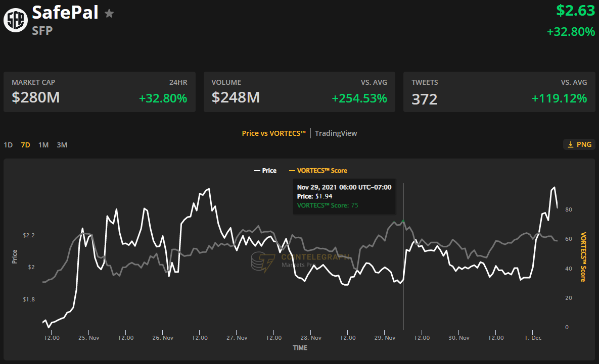
Task: Click the $1.8 price axis label
Action: click(x=29, y=299)
